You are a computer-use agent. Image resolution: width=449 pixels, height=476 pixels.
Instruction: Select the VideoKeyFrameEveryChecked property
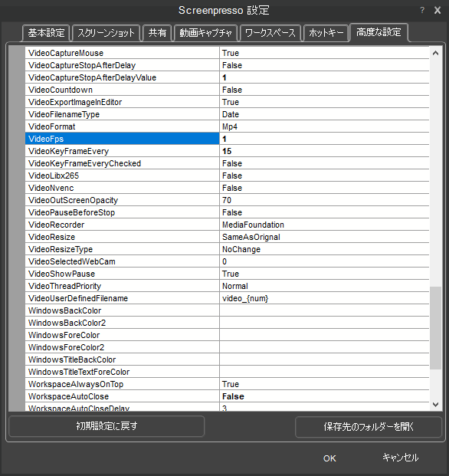(x=122, y=163)
